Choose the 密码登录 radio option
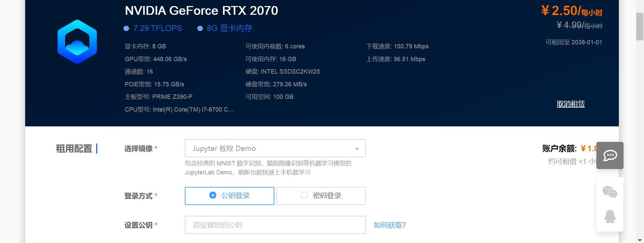This screenshot has width=644, height=243. 304,195
